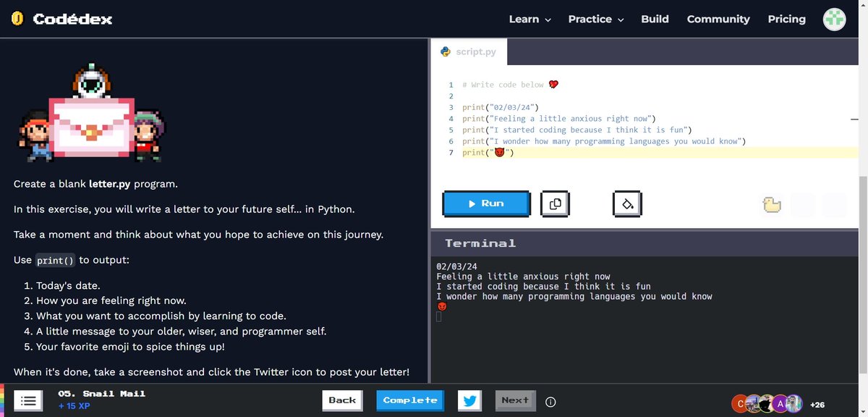
Task: Click list item 'Your favorite emoji to spice things up!'
Action: pyautogui.click(x=130, y=346)
